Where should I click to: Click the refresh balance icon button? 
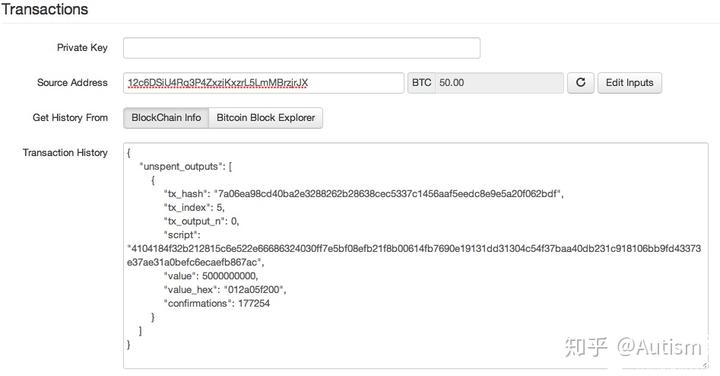pyautogui.click(x=580, y=83)
